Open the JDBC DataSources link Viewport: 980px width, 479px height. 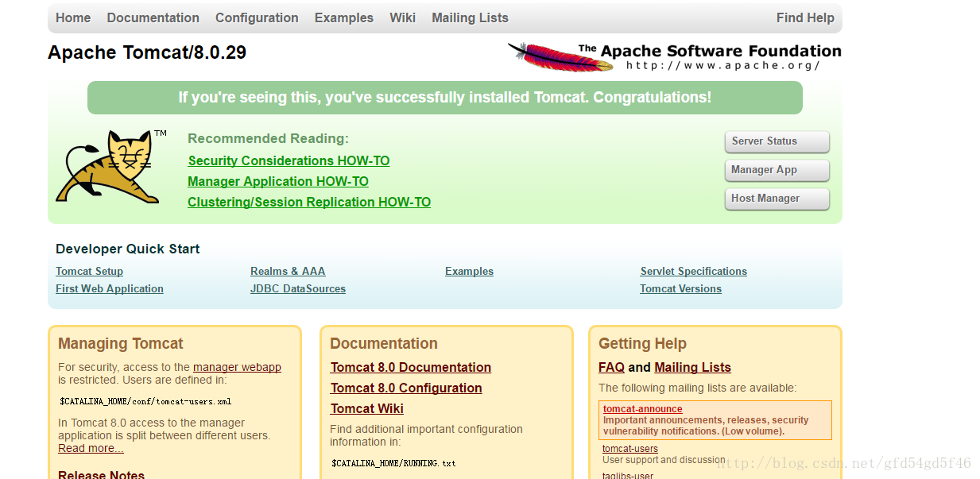pos(298,288)
